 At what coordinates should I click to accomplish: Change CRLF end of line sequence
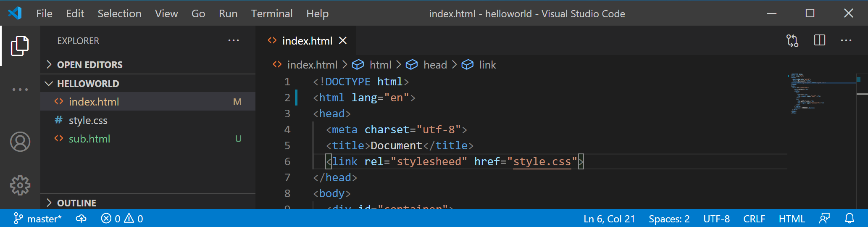pyautogui.click(x=754, y=219)
